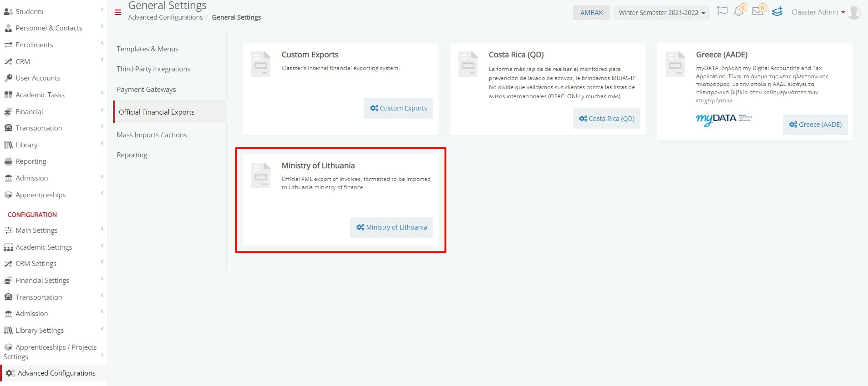Click the Library Settings books icon

(8, 331)
